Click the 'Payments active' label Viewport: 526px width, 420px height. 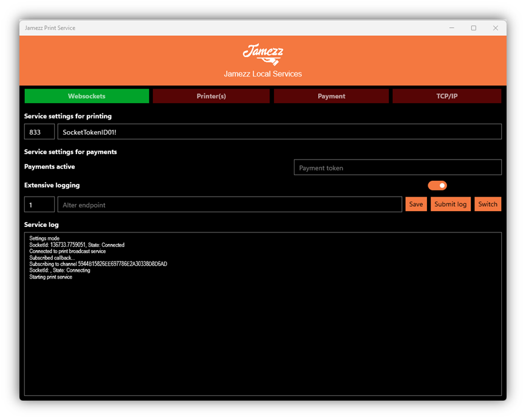click(49, 167)
